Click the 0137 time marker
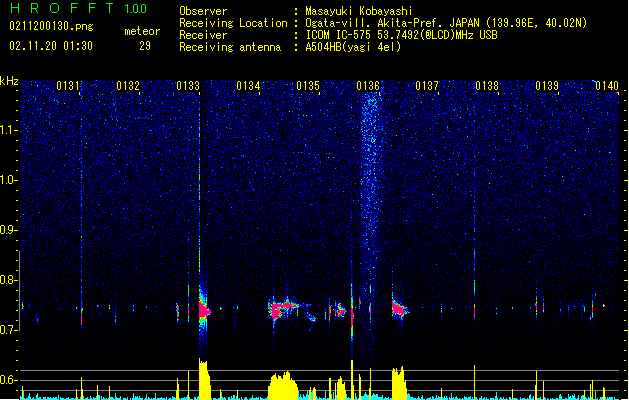Screen dimensions: 629x400 [427, 86]
